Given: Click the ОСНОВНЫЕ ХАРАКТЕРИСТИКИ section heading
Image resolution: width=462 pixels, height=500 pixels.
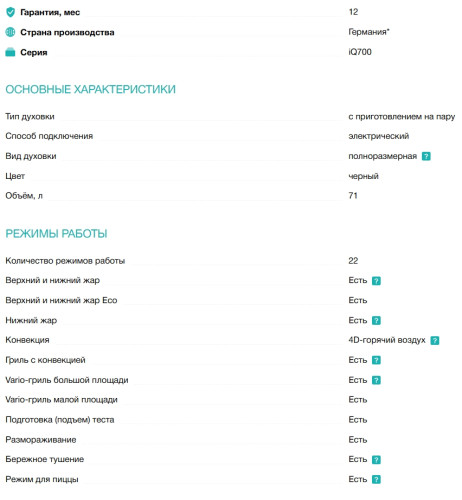Looking at the screenshot, I should point(90,89).
